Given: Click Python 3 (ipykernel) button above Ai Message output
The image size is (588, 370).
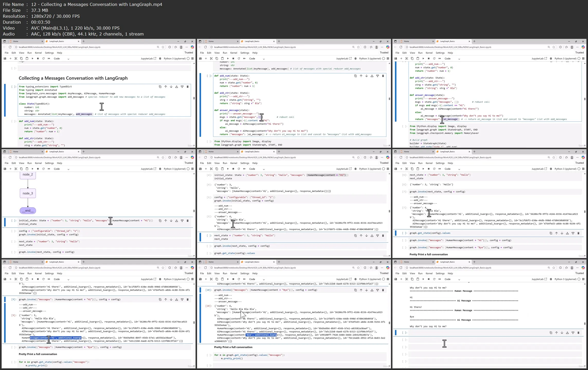Looking at the screenshot, I should point(565,279).
